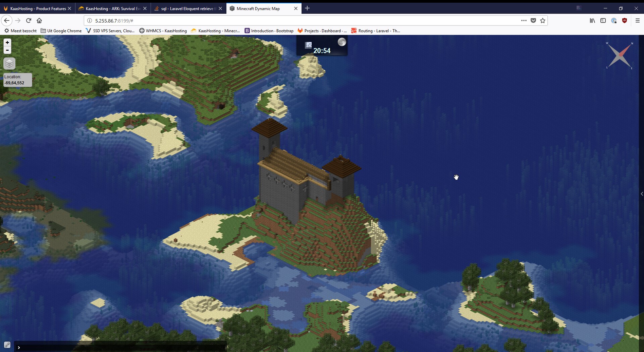Viewport: 644px width, 352px height.
Task: Open WHMCS - KaasHosting bookmark
Action: [163, 31]
